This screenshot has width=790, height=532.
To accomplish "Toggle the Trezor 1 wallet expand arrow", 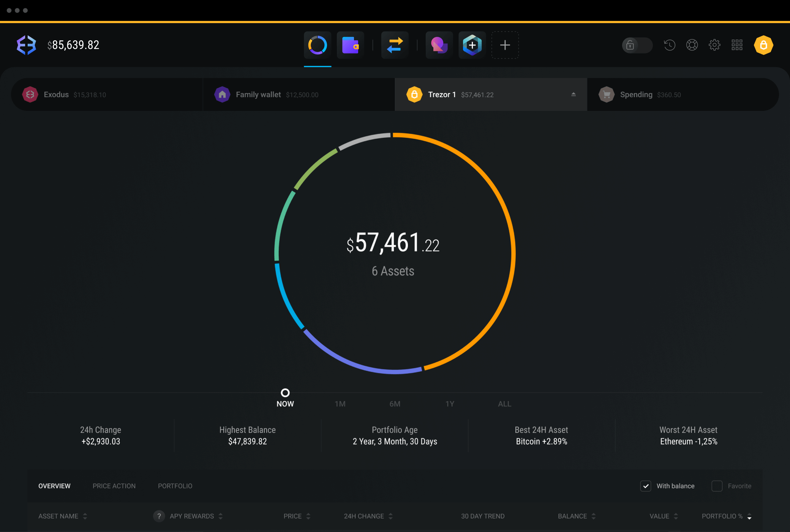I will click(573, 94).
